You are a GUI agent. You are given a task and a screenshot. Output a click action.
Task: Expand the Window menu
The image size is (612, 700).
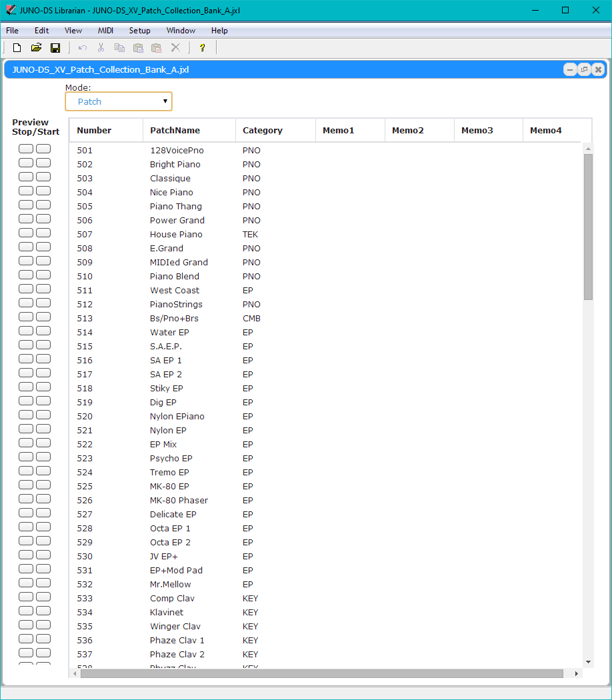tap(181, 31)
